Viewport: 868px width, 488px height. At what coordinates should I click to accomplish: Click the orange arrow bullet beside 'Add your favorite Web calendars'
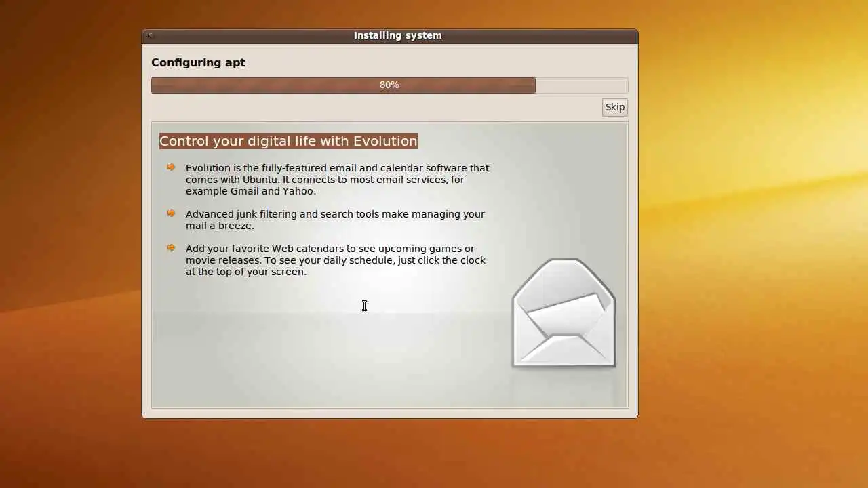pyautogui.click(x=171, y=248)
